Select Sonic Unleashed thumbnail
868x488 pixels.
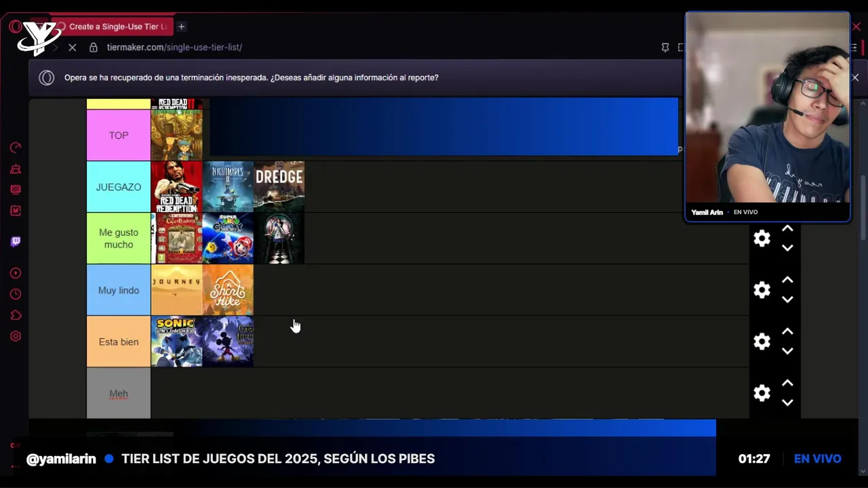176,342
